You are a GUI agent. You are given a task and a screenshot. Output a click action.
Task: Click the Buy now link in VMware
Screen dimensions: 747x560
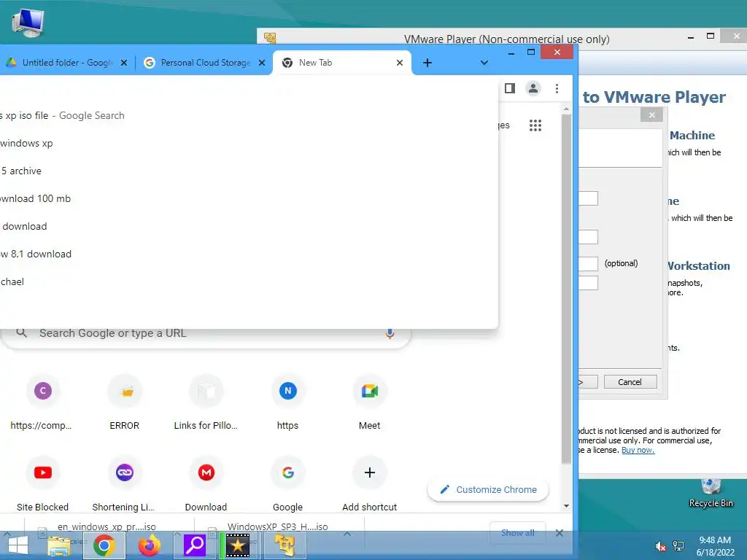click(x=638, y=450)
